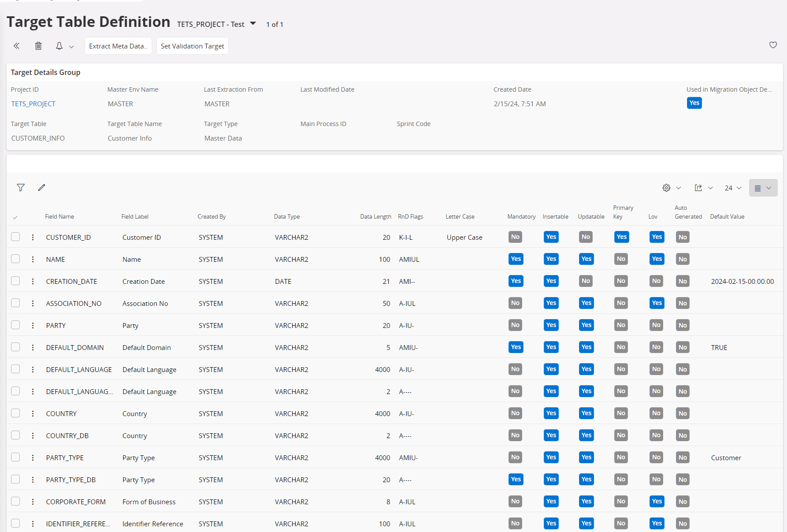The image size is (787, 532).
Task: Select the CUSTOMER_ID row checkbox
Action: click(x=15, y=237)
